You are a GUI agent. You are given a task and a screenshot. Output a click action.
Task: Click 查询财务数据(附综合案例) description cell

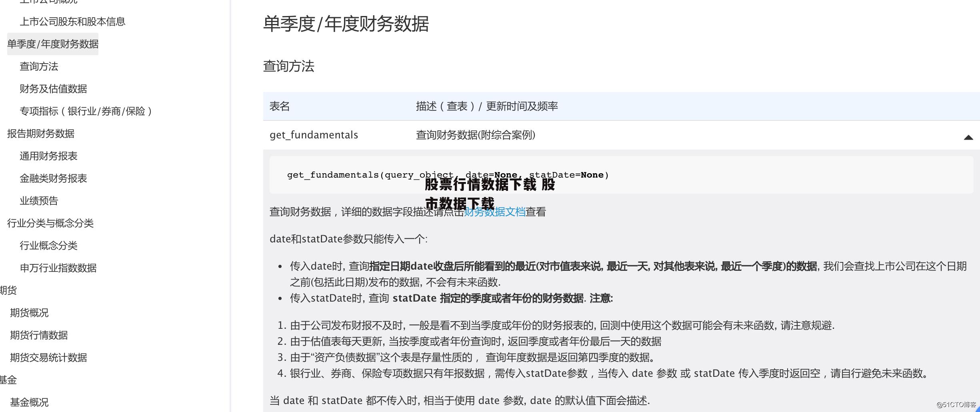click(476, 135)
